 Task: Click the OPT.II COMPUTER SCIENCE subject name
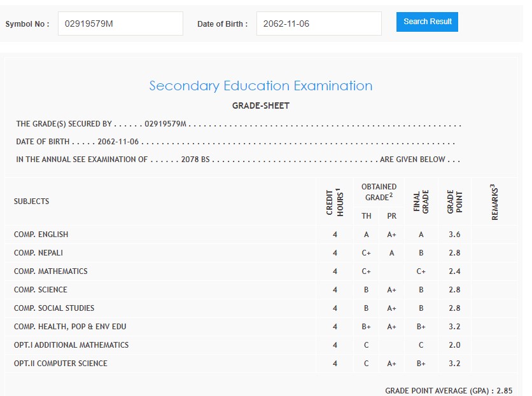tap(60, 364)
